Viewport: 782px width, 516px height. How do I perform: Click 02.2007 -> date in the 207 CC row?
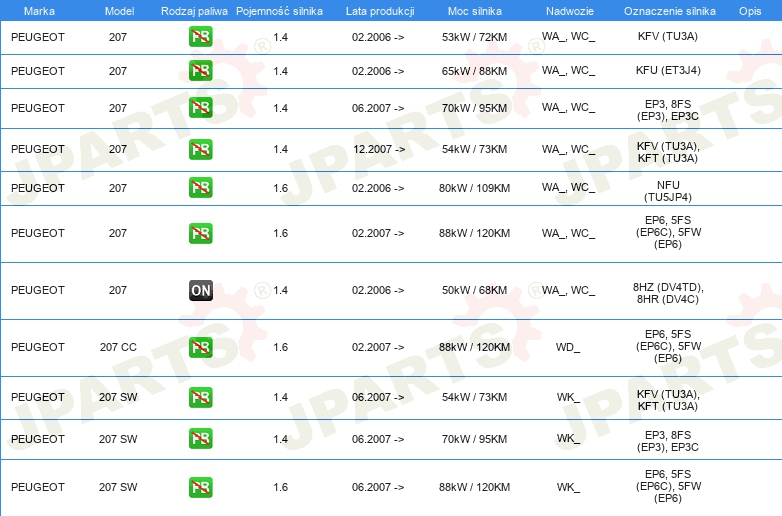[x=378, y=347]
